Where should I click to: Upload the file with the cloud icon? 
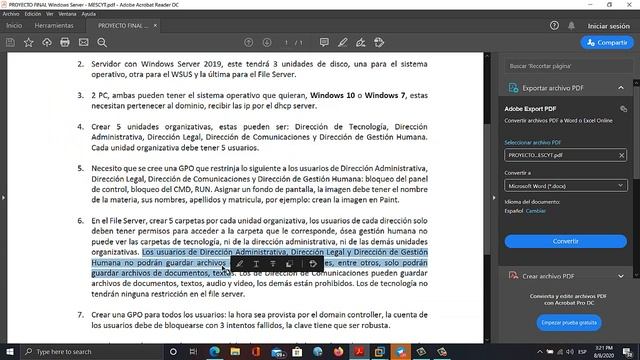(x=47, y=42)
